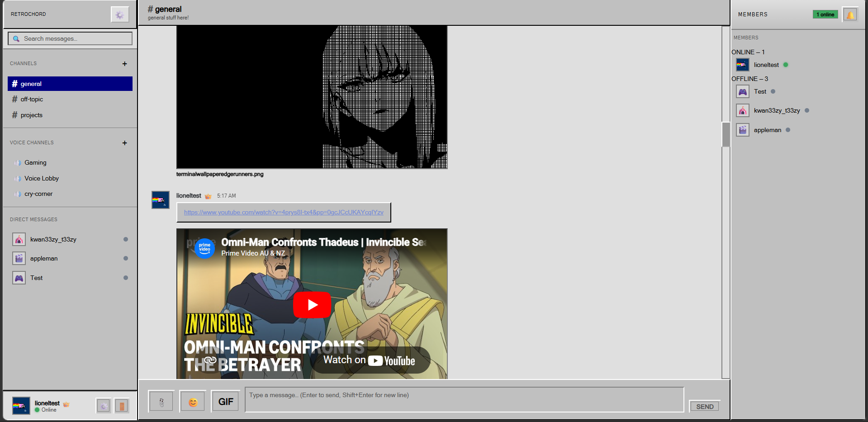Click the crown icon beside message author
This screenshot has width=868, height=422.
[x=208, y=196]
